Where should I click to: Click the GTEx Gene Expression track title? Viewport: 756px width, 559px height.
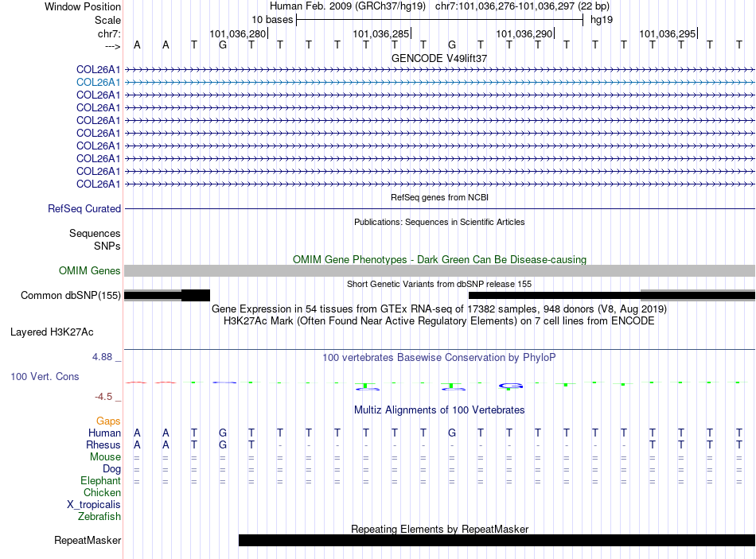click(439, 309)
